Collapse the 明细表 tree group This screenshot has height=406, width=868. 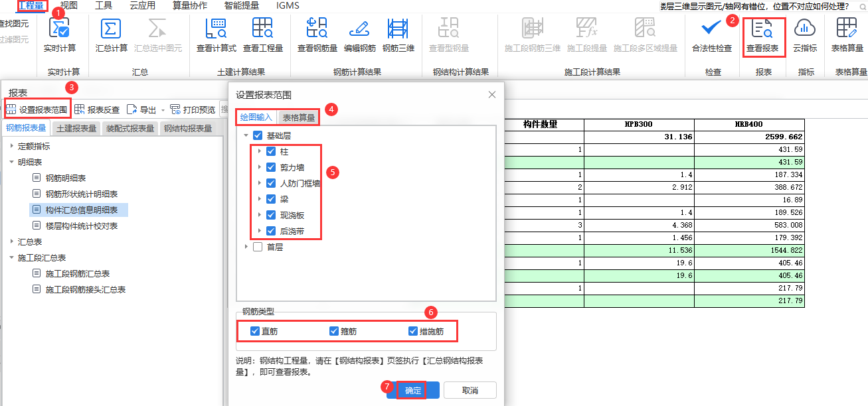[x=11, y=163]
